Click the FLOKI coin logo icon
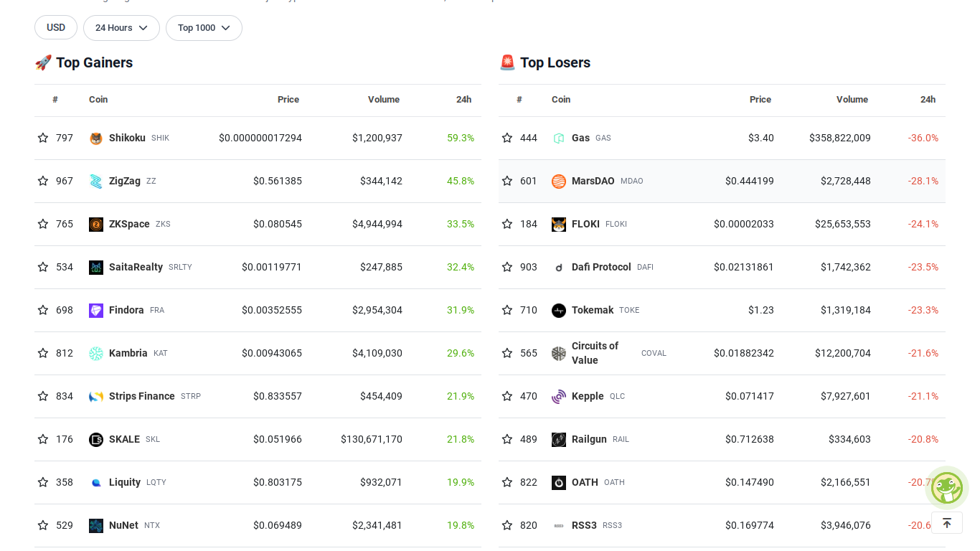Image resolution: width=980 pixels, height=551 pixels. click(x=559, y=225)
